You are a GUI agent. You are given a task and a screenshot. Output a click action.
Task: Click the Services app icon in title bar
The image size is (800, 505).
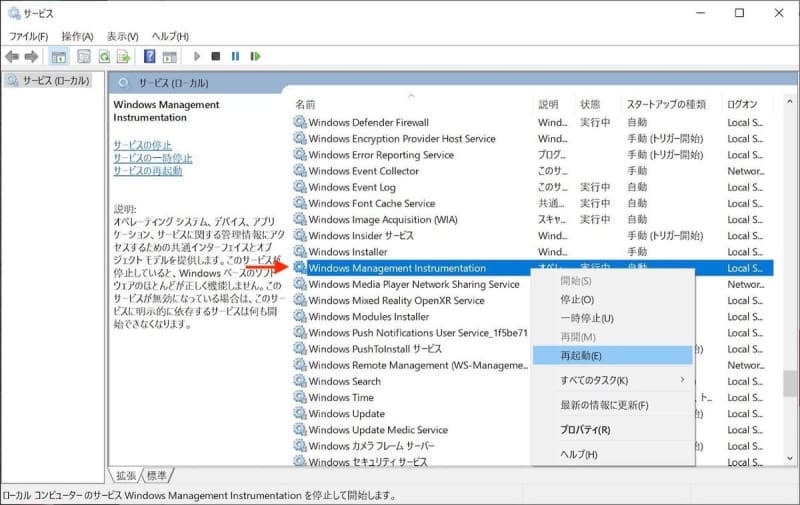coord(14,13)
